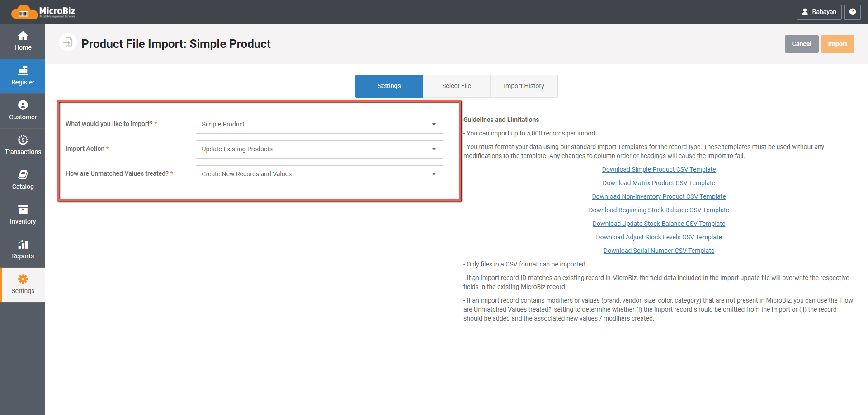This screenshot has height=415, width=868.
Task: Download Beginning Stock Balance CSV Template
Action: tap(659, 210)
